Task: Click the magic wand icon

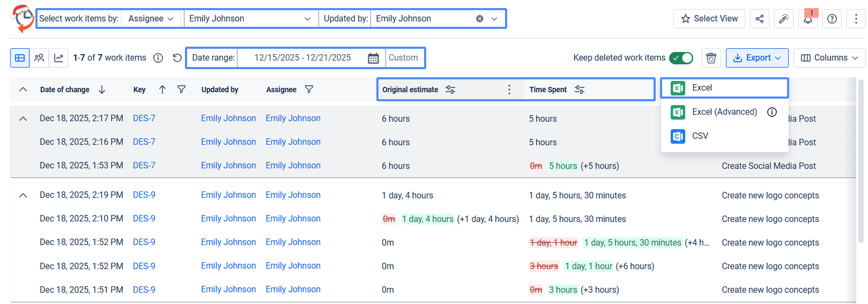Action: (x=783, y=19)
